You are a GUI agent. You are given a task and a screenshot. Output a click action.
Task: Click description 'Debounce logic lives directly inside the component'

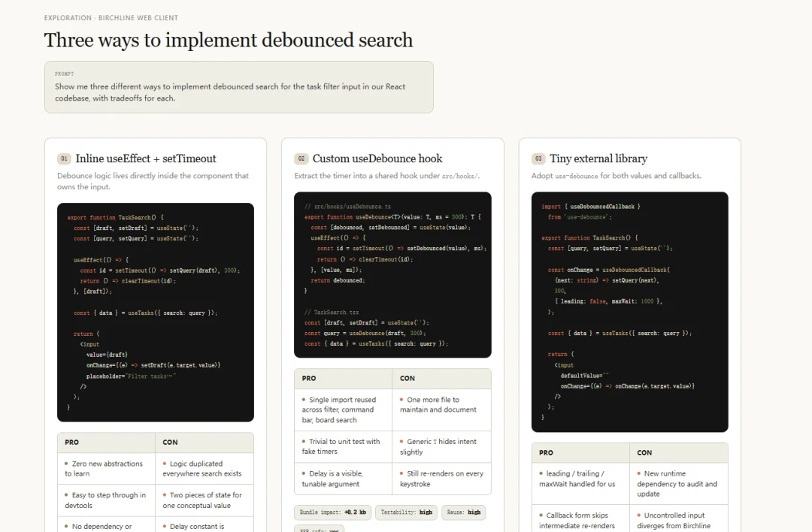[x=153, y=181]
